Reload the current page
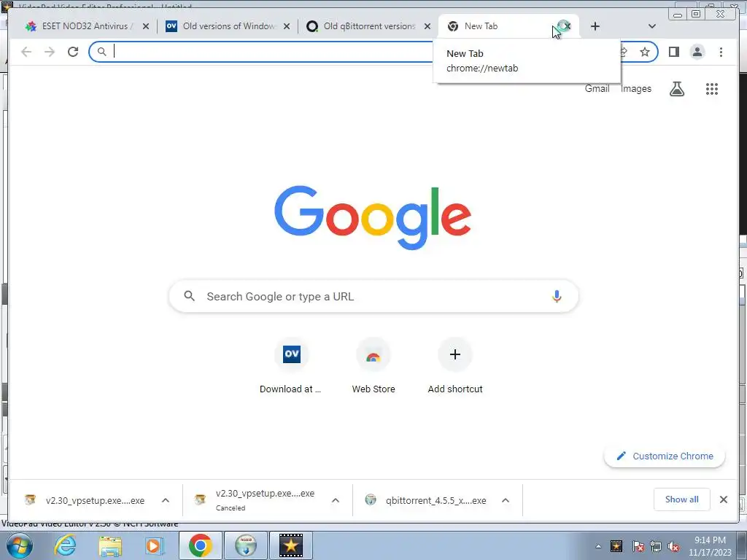This screenshot has height=560, width=747. (73, 52)
